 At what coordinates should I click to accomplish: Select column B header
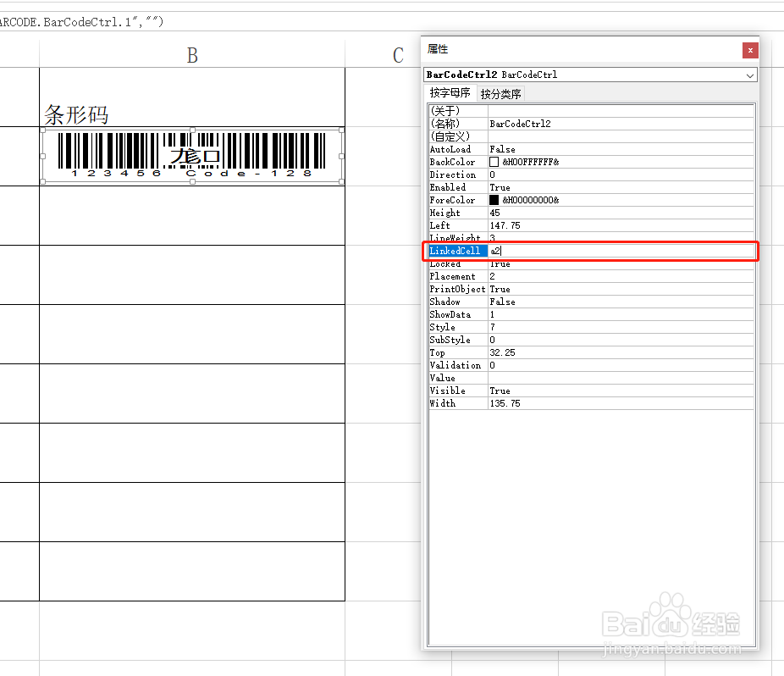(192, 54)
